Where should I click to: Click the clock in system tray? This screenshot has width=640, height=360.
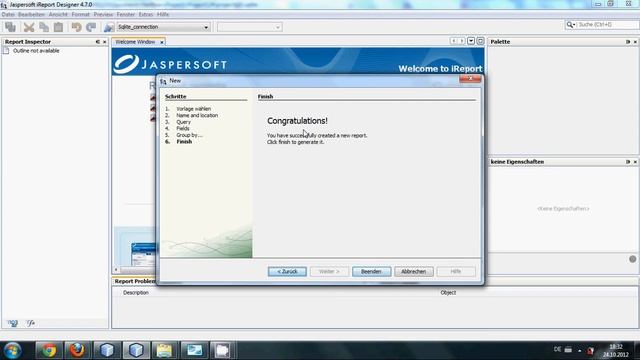point(616,351)
